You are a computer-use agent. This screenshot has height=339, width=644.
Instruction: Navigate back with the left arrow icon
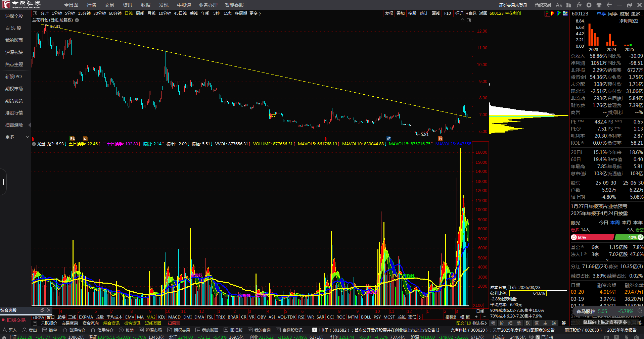(609, 5)
